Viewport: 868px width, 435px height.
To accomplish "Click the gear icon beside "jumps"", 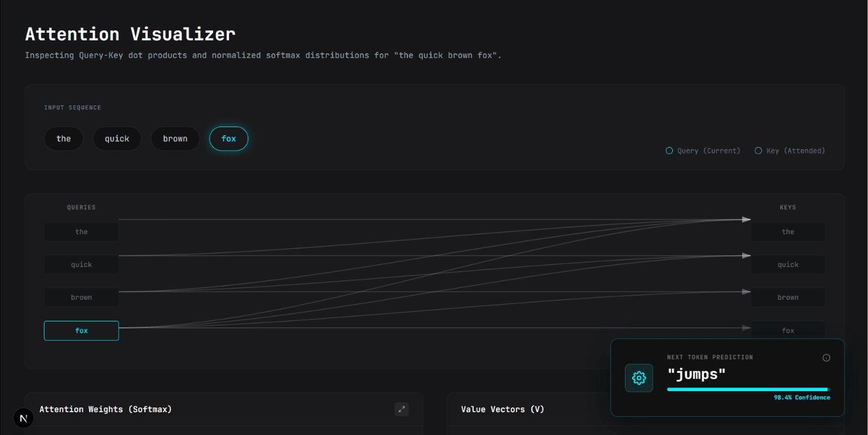I will [x=639, y=378].
